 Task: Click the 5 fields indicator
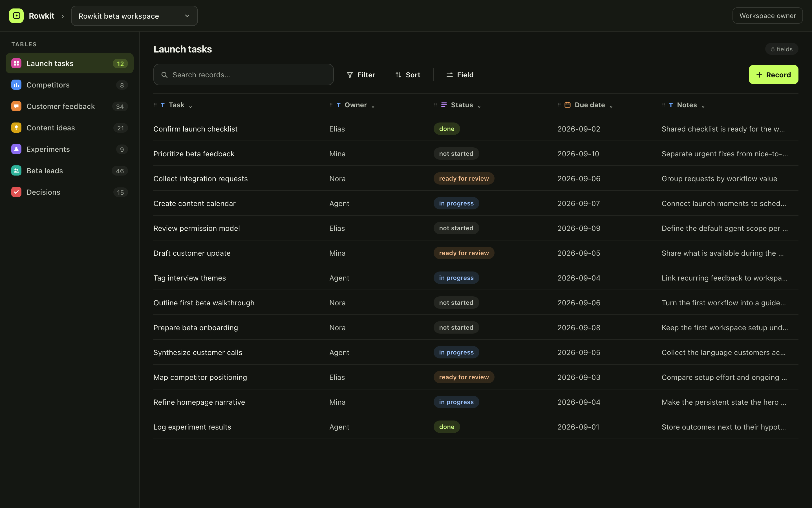pyautogui.click(x=782, y=49)
